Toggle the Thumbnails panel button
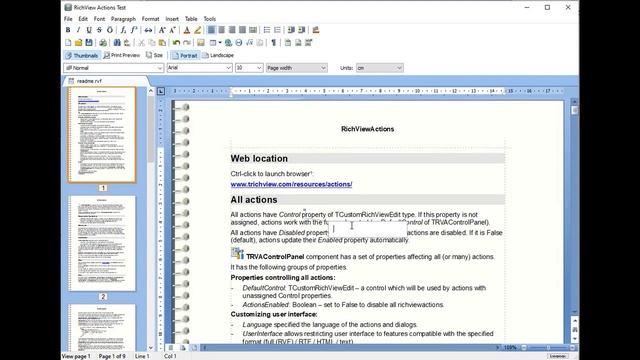The width and height of the screenshot is (640, 360). tap(82, 55)
